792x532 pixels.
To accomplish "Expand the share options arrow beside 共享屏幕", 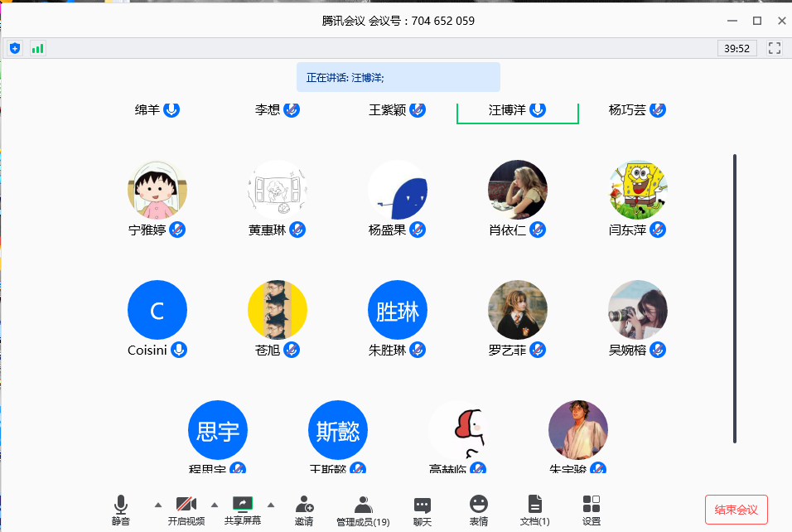I will tap(270, 504).
